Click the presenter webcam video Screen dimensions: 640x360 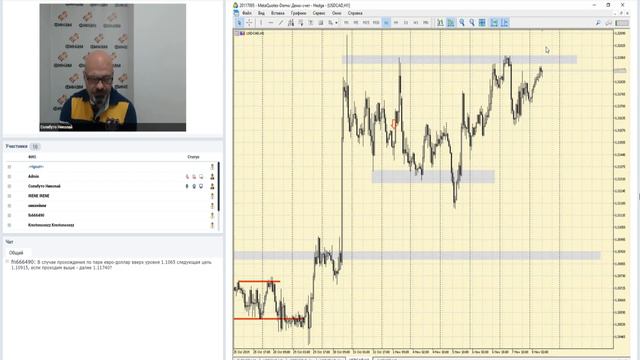pos(113,68)
